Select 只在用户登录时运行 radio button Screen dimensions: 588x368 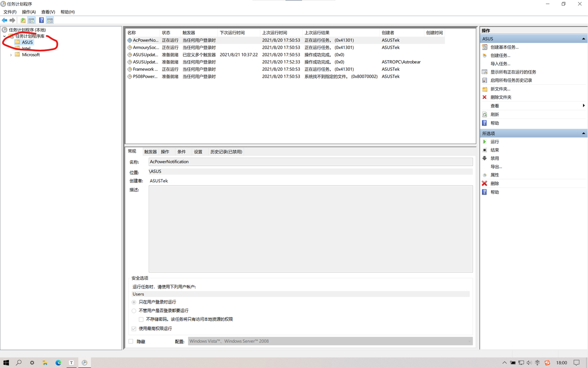[x=134, y=302]
